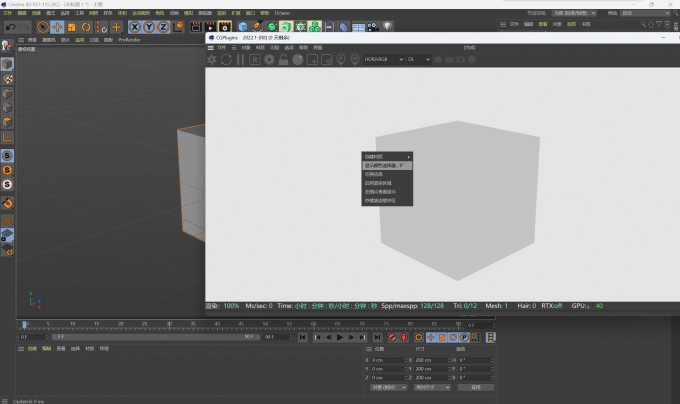Toggle the Octane clay mode sphere
The image size is (680, 404).
pos(298,59)
